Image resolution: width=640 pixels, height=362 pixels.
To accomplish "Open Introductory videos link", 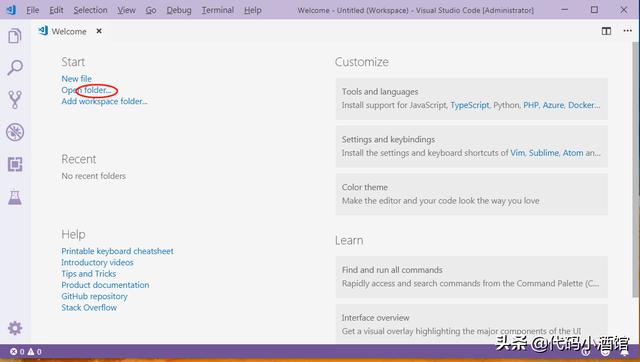I will tap(97, 262).
